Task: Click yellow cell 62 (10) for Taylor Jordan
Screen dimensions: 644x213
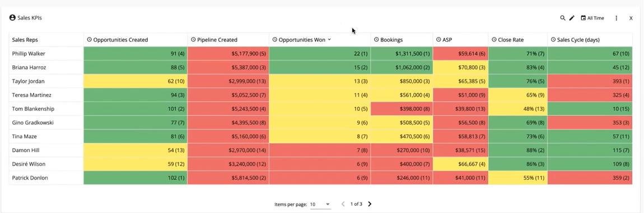Action: 136,81
